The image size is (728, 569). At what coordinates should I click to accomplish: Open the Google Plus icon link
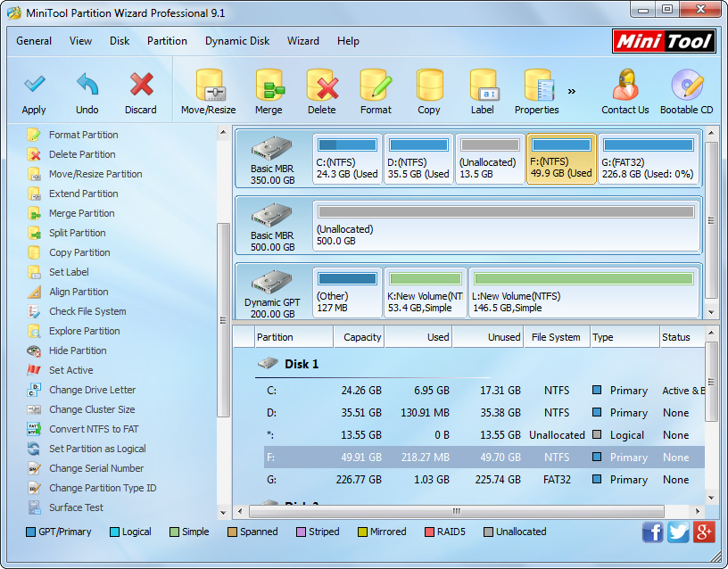[704, 532]
